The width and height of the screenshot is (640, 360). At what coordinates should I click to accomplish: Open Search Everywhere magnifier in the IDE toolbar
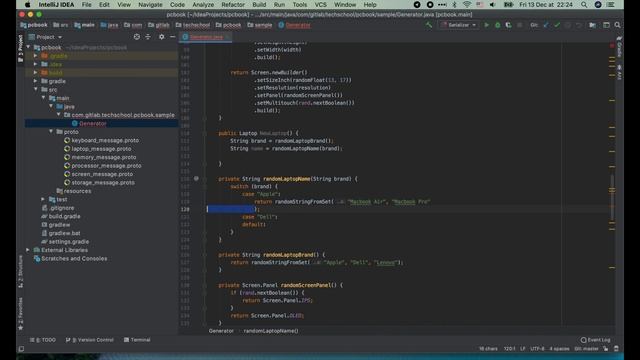(x=618, y=25)
